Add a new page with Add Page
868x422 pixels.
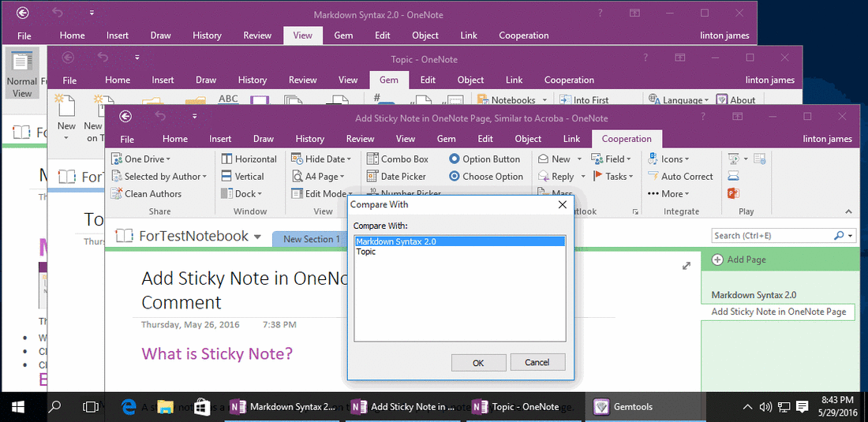tap(740, 260)
